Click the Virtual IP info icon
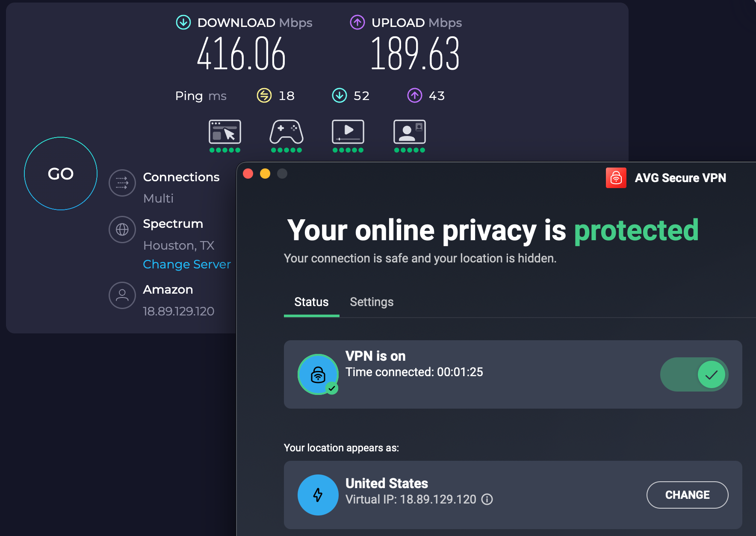The height and width of the screenshot is (536, 756). click(x=487, y=499)
